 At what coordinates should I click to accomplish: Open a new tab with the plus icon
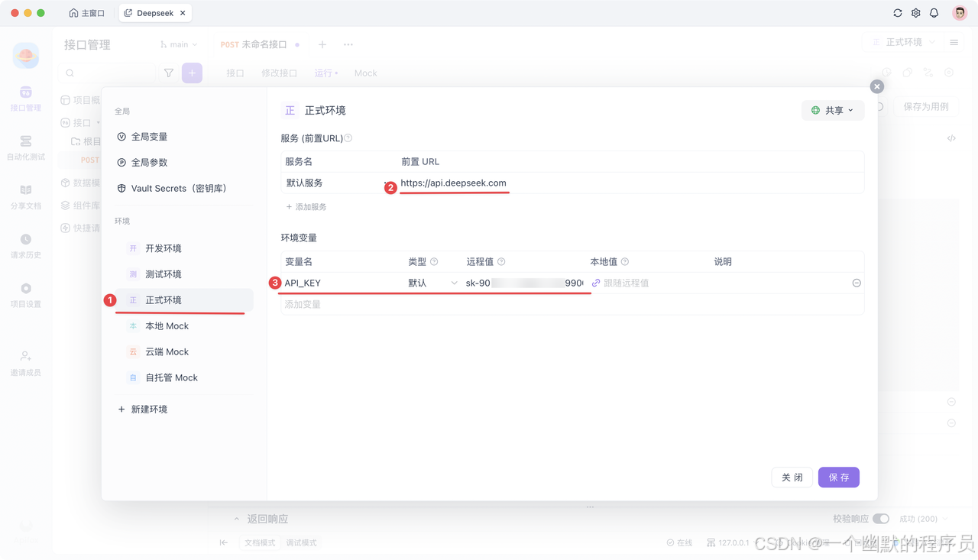tap(322, 45)
